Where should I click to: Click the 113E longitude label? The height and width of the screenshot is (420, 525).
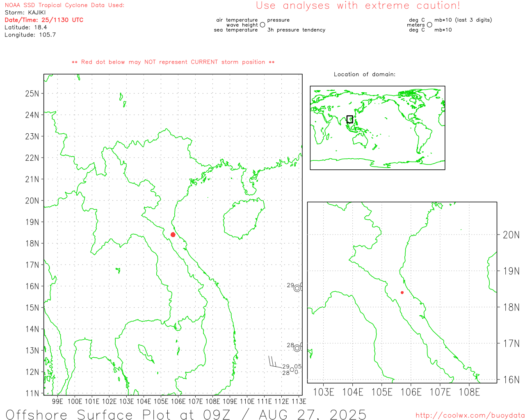(299, 402)
